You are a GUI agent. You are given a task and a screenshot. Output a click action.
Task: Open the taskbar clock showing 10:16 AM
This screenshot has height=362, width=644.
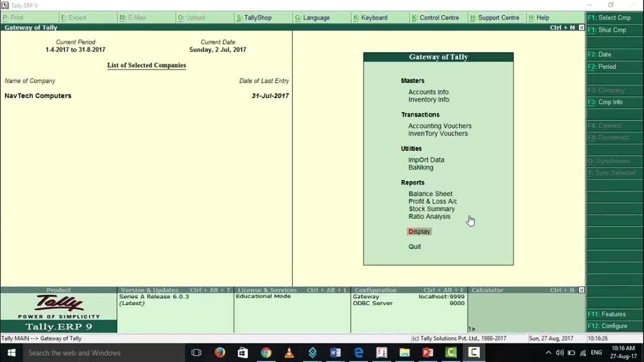tap(623, 352)
